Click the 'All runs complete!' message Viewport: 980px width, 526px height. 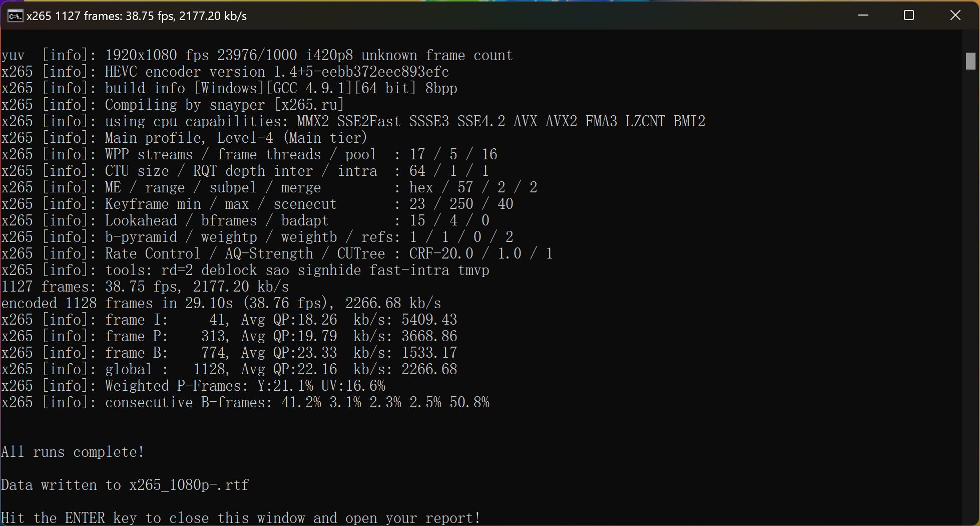click(73, 452)
